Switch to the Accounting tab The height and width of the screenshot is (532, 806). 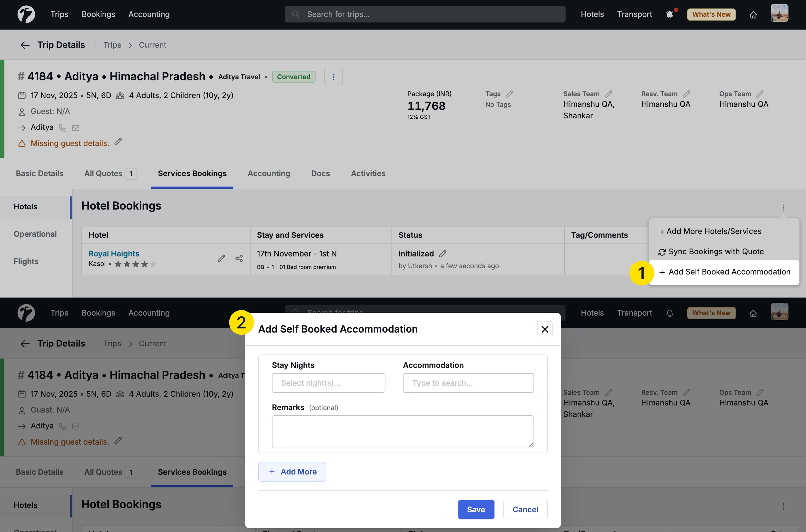click(x=269, y=173)
